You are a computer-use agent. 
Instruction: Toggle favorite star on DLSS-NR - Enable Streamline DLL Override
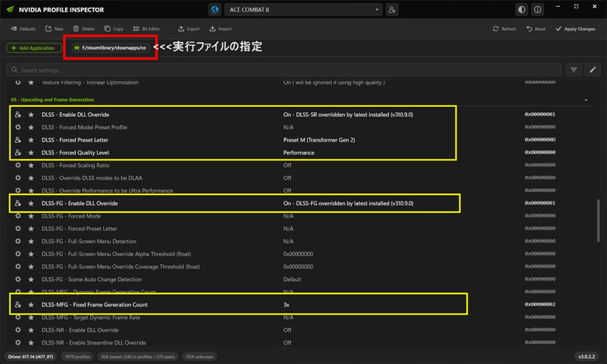[31, 343]
